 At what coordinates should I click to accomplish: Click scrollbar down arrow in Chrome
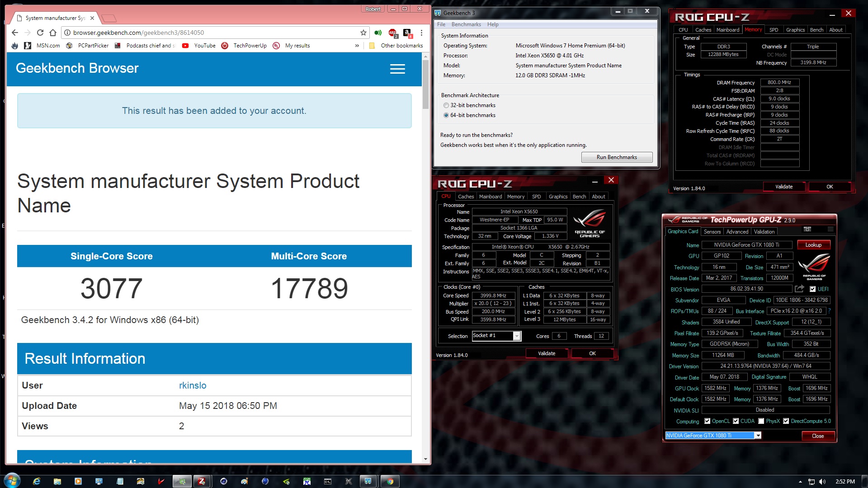click(425, 459)
